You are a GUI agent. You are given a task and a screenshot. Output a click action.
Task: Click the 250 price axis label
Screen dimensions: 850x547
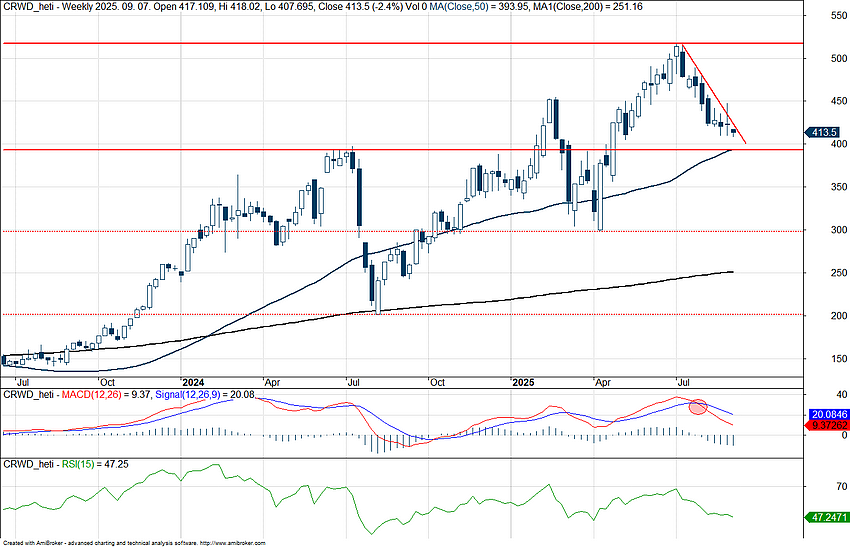click(839, 273)
